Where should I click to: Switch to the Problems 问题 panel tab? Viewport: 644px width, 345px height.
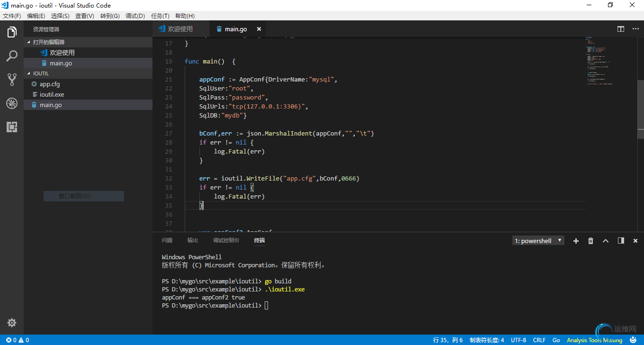pyautogui.click(x=167, y=240)
